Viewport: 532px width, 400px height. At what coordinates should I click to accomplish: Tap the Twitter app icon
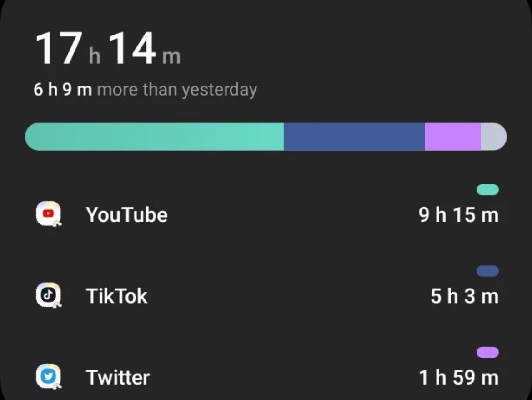pos(49,376)
